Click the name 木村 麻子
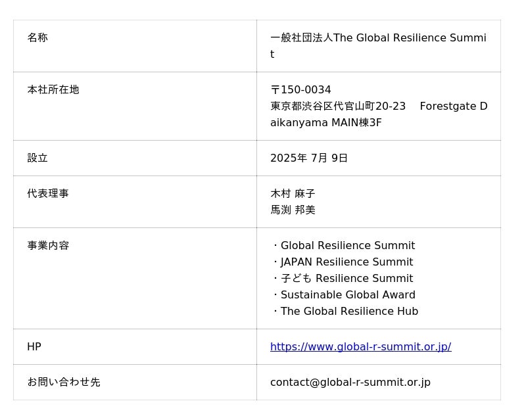Viewport: 526px width, 420px height. pyautogui.click(x=293, y=193)
